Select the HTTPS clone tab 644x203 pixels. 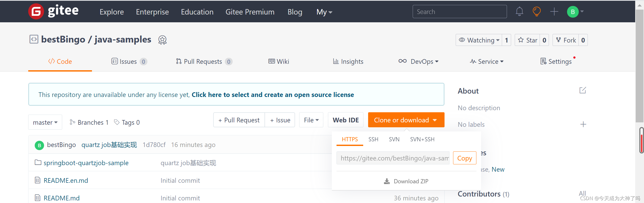pos(350,139)
